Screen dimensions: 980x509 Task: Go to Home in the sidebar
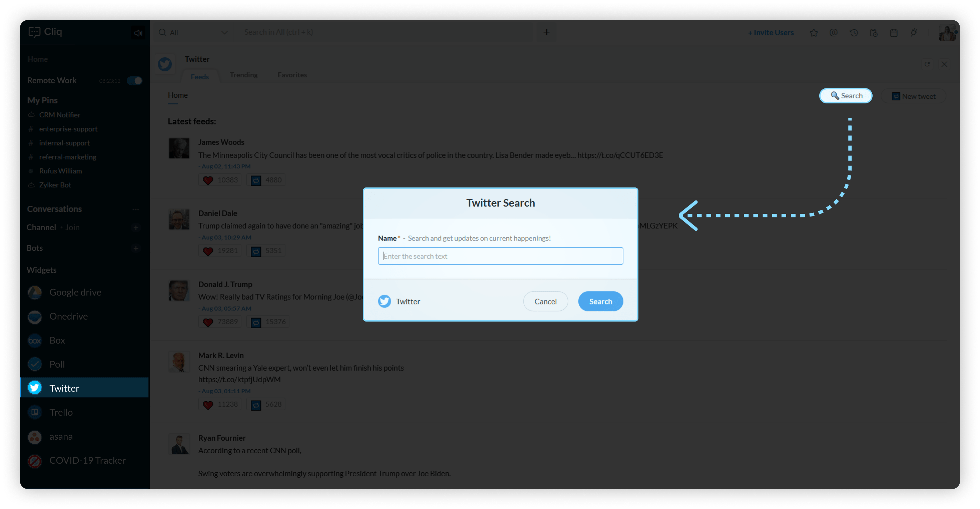point(38,59)
